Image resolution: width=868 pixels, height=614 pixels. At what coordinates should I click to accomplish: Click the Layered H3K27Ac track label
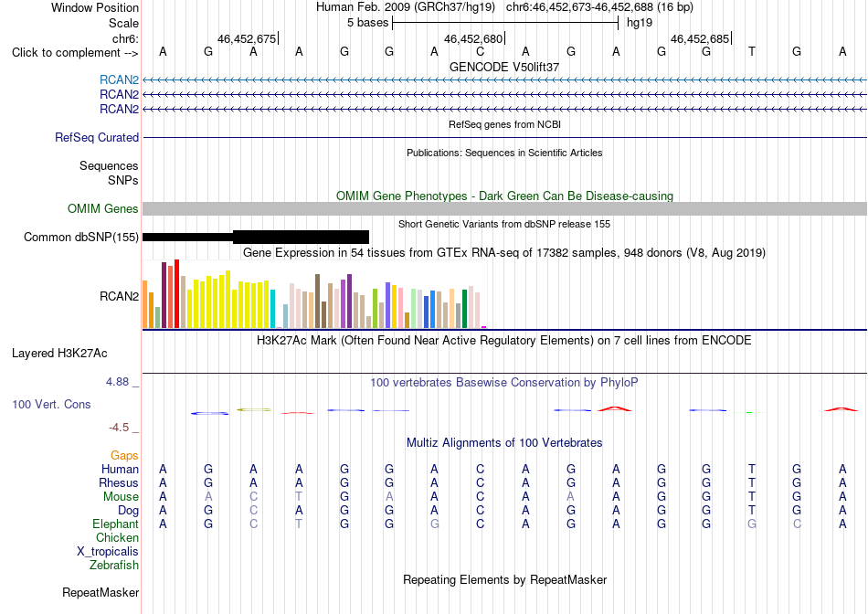(x=59, y=354)
